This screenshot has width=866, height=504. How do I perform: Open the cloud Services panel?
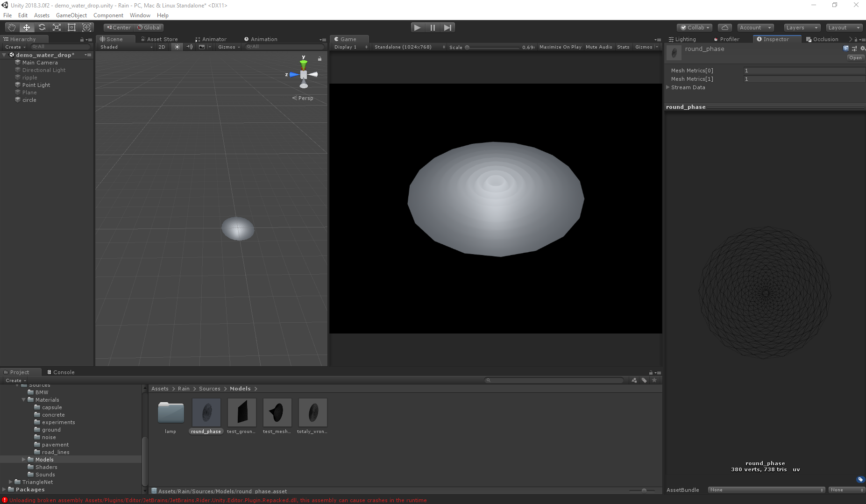(725, 28)
